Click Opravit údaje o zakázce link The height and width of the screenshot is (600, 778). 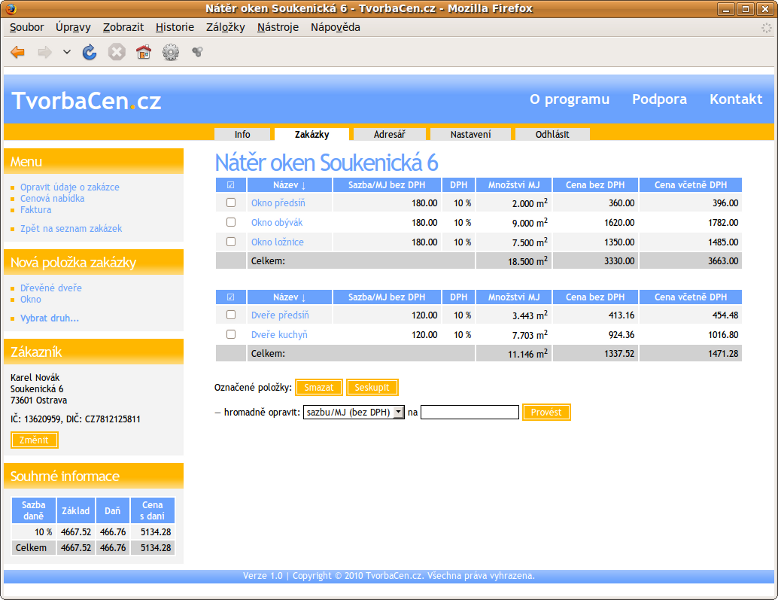pyautogui.click(x=69, y=187)
